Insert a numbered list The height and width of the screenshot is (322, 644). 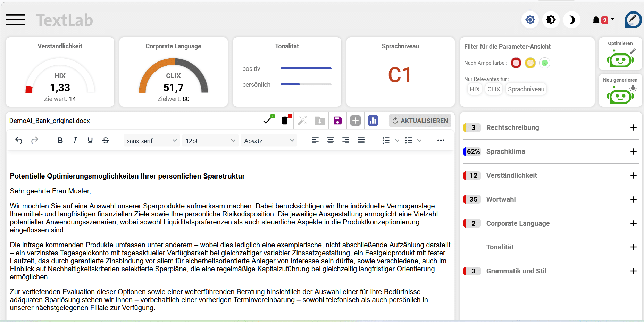click(386, 140)
